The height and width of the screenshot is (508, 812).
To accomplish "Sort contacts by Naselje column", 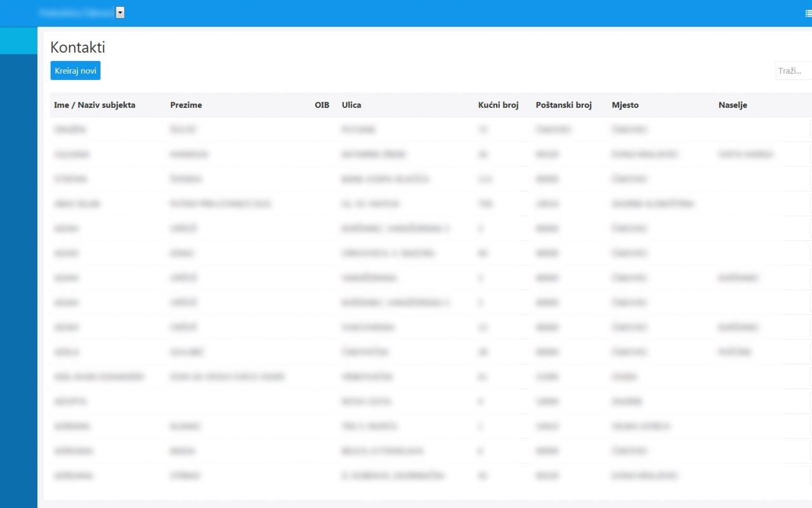I will [733, 105].
